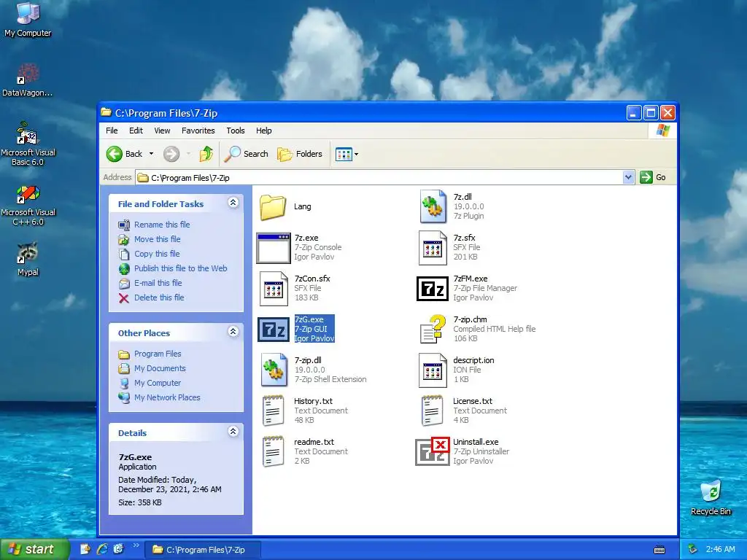Click Publish this file to the Web
The height and width of the screenshot is (560, 747).
click(x=181, y=268)
